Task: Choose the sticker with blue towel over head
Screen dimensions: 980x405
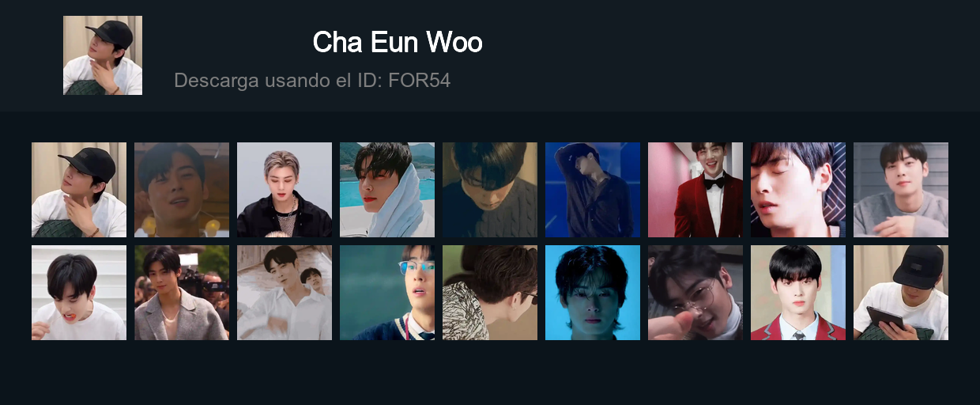Action: [x=387, y=190]
